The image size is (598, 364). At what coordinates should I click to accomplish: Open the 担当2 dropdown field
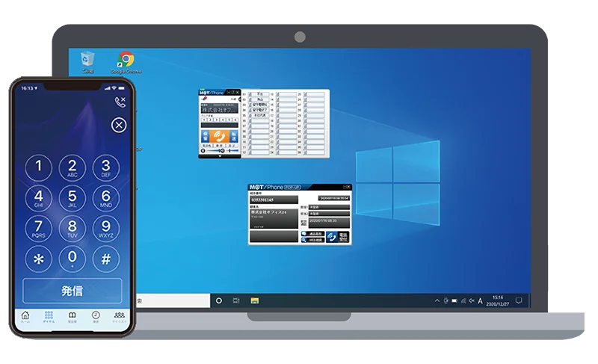click(x=327, y=213)
